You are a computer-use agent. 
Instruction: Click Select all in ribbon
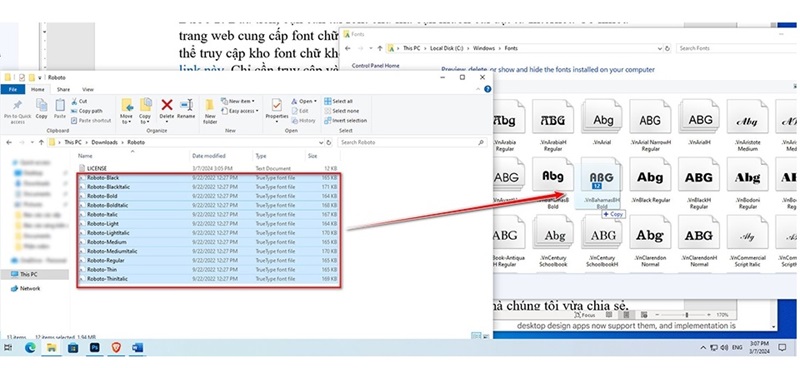point(338,101)
